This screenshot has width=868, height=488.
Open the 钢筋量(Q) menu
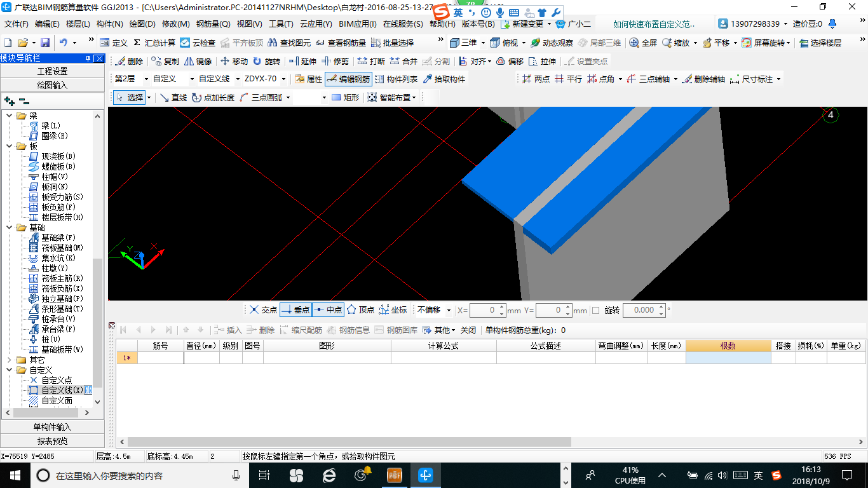(214, 24)
